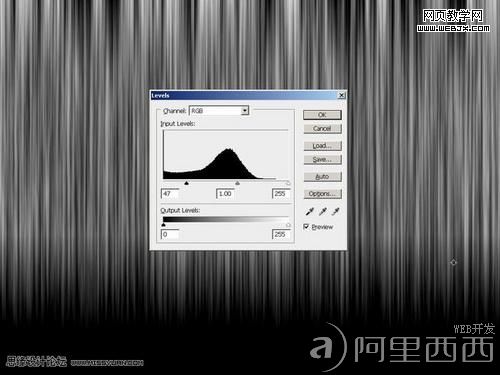This screenshot has height=375, width=500.
Task: Click the output level field showing 0
Action: [170, 234]
